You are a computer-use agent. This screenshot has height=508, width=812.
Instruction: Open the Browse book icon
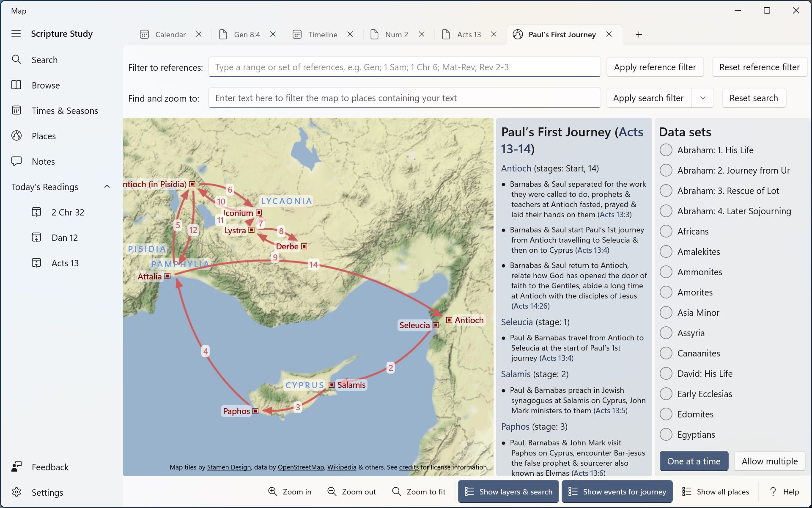(x=16, y=85)
